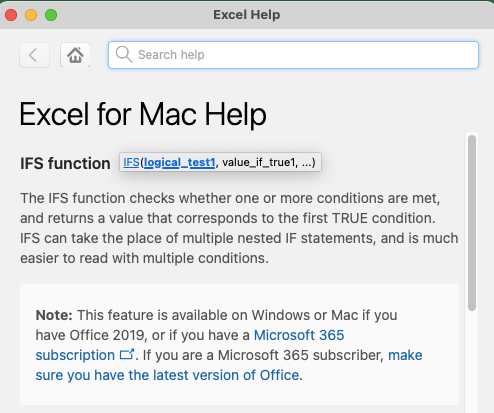Go back using the left chevron button
This screenshot has width=494, height=413.
[34, 55]
